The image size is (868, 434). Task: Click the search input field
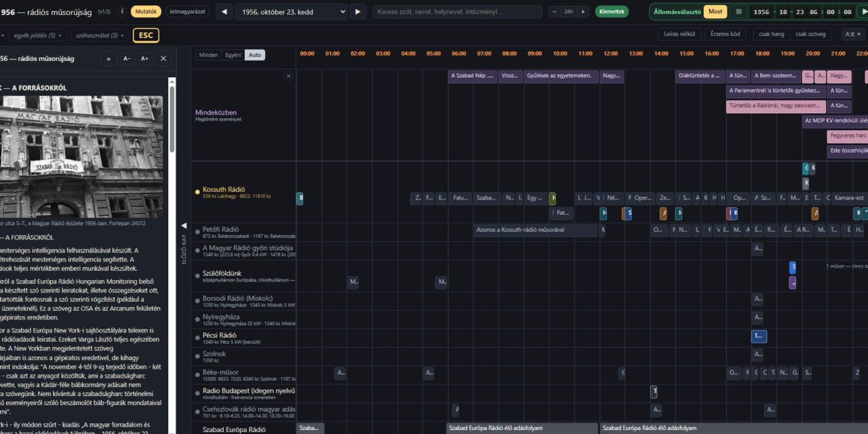tap(458, 12)
